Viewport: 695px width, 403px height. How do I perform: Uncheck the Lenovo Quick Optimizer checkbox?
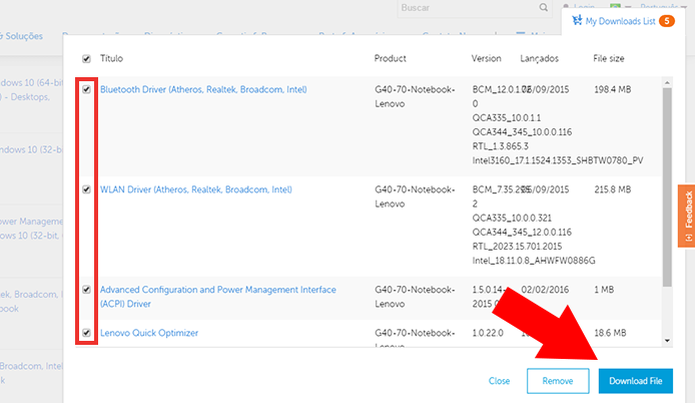click(86, 333)
